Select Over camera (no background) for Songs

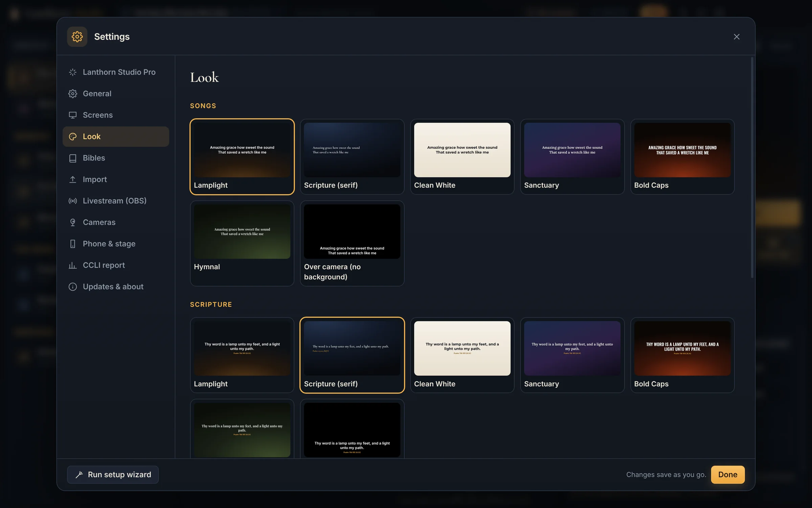pyautogui.click(x=352, y=244)
